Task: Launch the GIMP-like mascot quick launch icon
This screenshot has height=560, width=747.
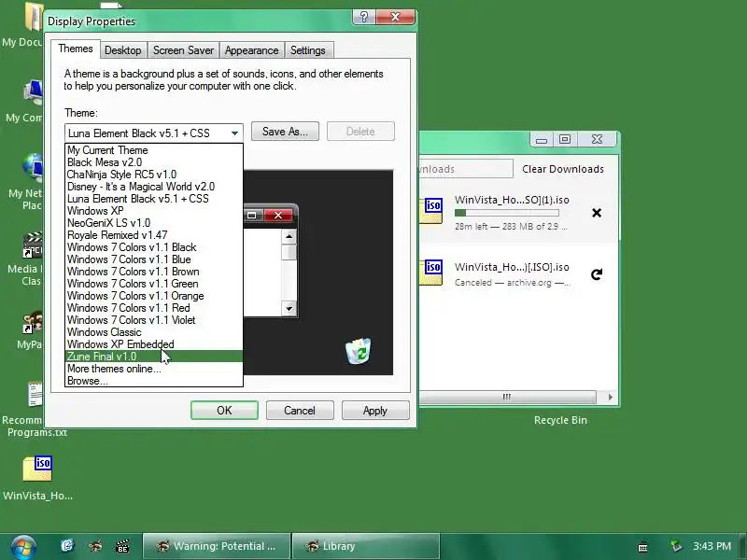Action: (96, 546)
